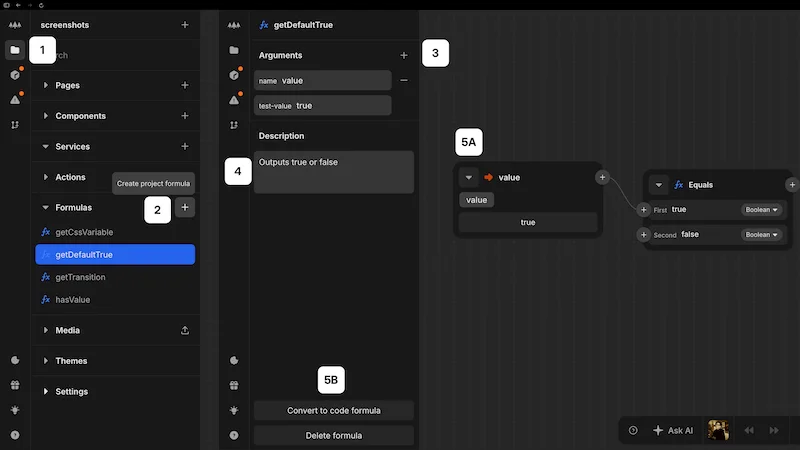Expand the Settings section
Image resolution: width=800 pixels, height=450 pixels.
click(45, 391)
